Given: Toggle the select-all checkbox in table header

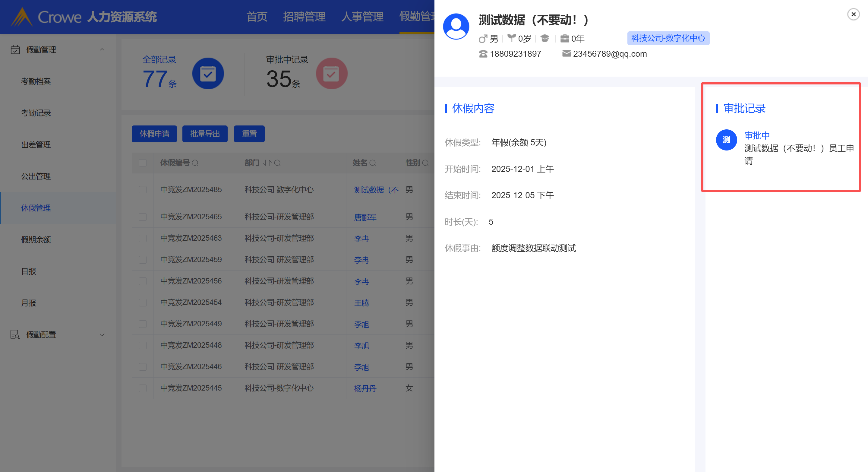Looking at the screenshot, I should click(143, 163).
